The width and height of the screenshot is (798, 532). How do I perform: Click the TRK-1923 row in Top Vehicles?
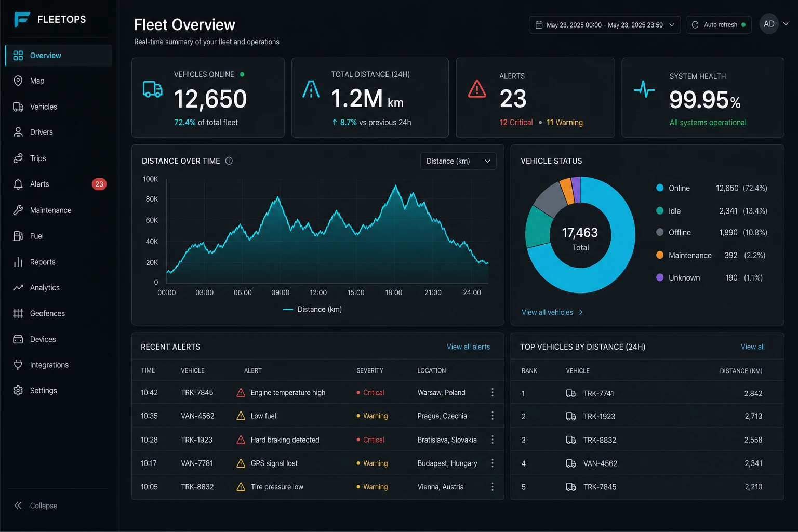pos(647,416)
